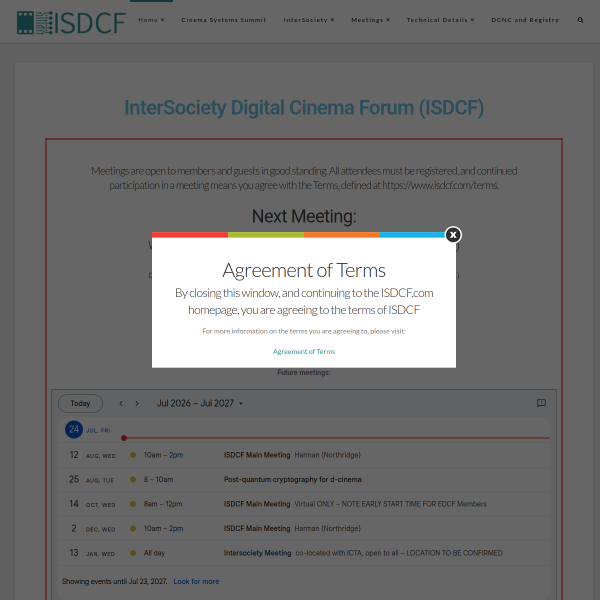The width and height of the screenshot is (600, 600).
Task: Click the Look for more link
Action: click(196, 581)
